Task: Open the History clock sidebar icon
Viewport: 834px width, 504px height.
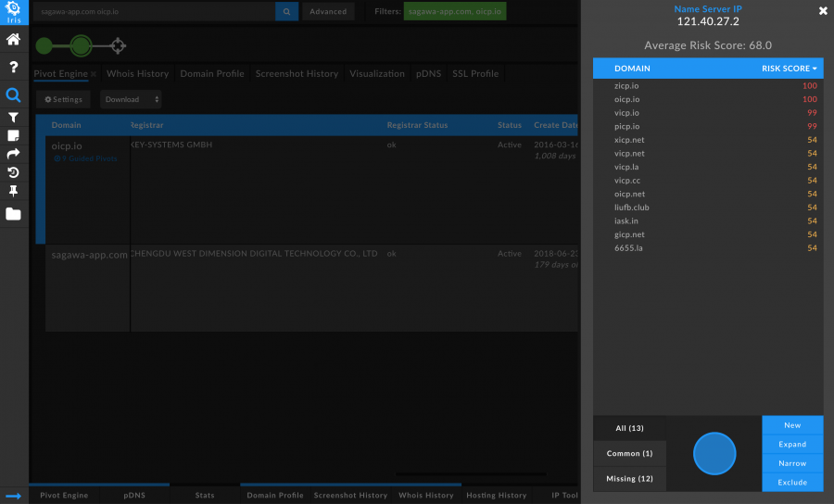Action: 13,172
